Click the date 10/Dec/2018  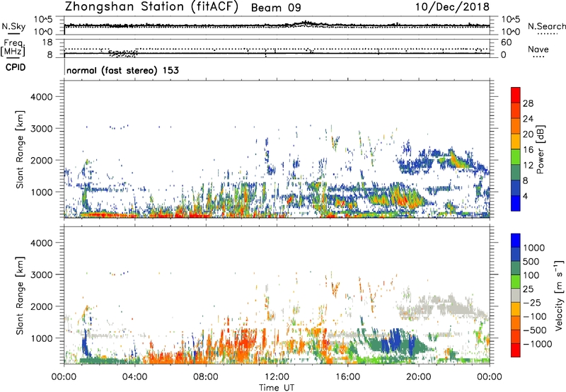[x=452, y=7]
